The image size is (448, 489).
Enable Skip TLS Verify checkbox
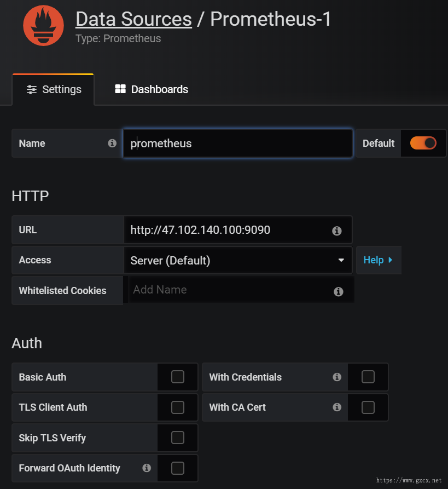pyautogui.click(x=178, y=438)
